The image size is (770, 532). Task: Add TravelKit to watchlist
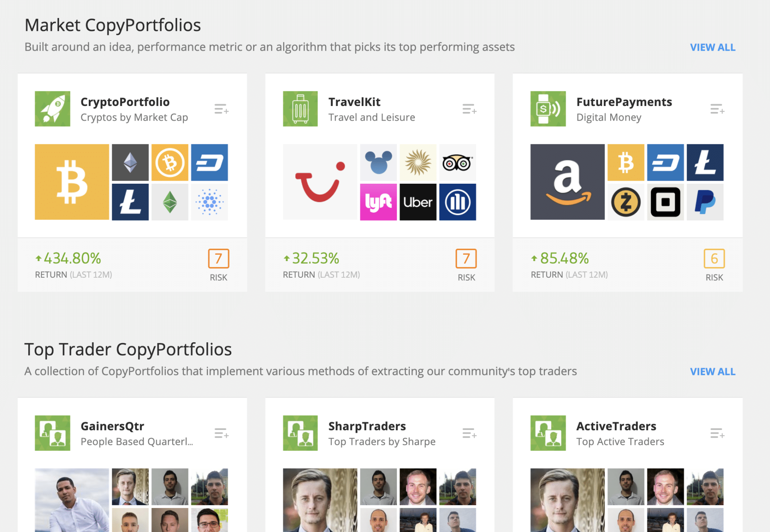pyautogui.click(x=469, y=109)
